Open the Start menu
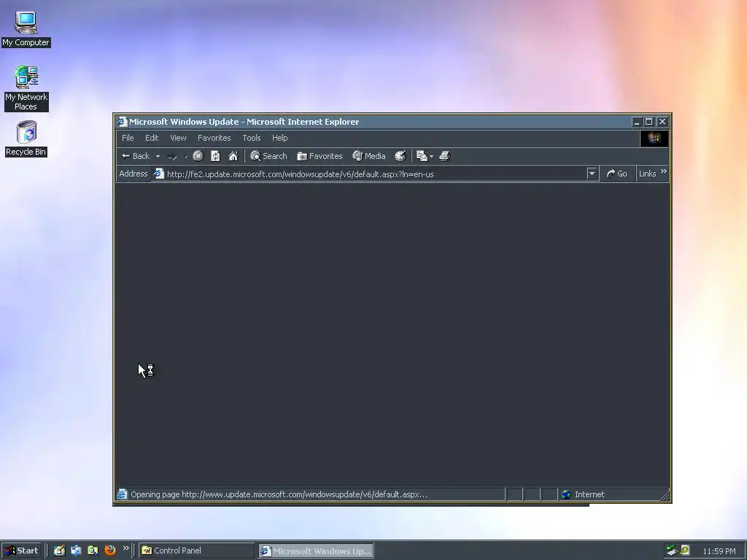This screenshot has height=560, width=747. coord(21,551)
